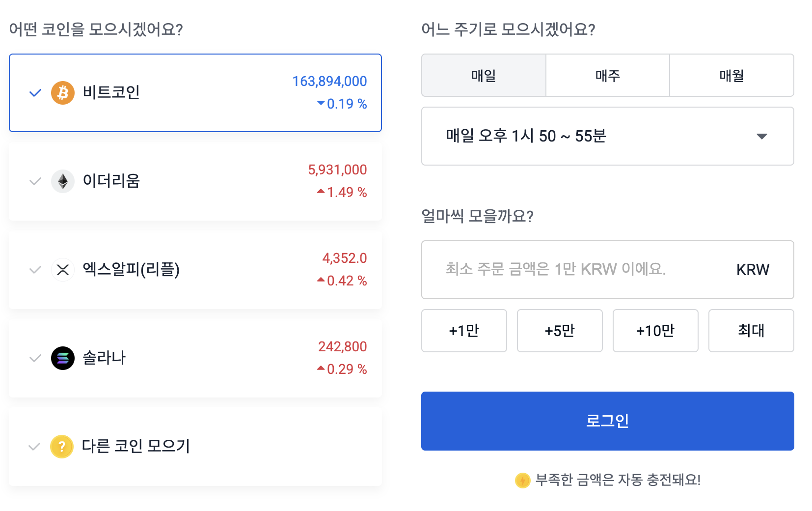Click the orange Bitcoin coin icon
This screenshot has height=511, width=812.
tap(63, 93)
